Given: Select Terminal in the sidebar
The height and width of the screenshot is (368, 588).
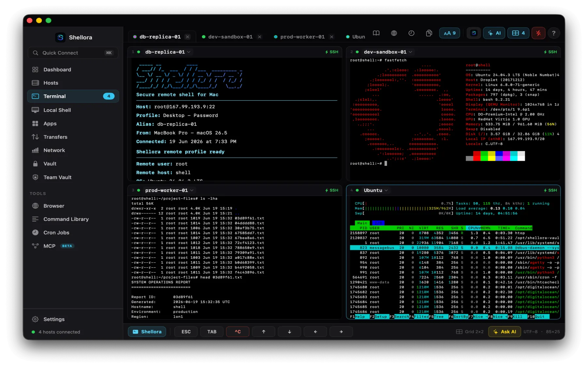Looking at the screenshot, I should coord(73,96).
